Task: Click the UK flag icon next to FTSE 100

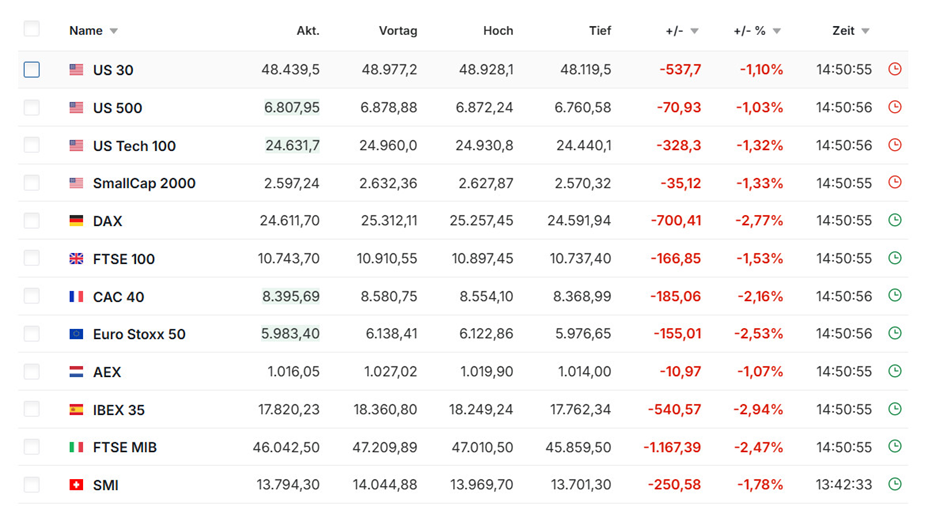Action: coord(76,259)
